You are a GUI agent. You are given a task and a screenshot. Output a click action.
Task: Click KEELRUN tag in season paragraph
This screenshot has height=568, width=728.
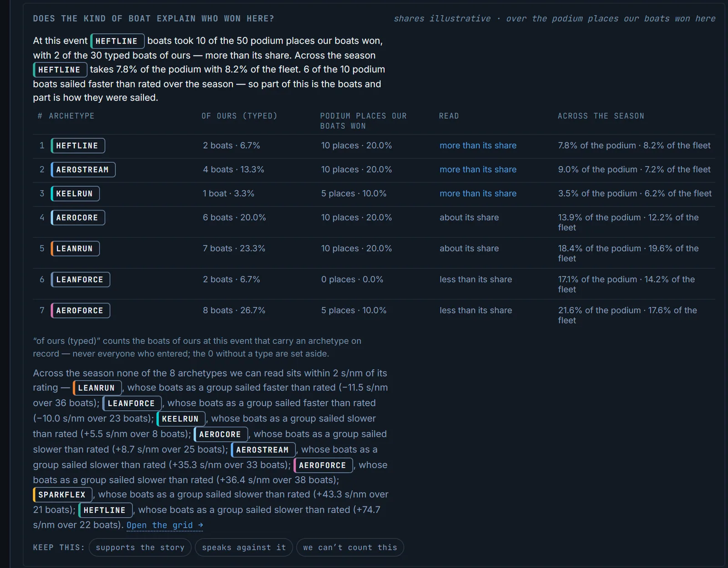pos(181,419)
